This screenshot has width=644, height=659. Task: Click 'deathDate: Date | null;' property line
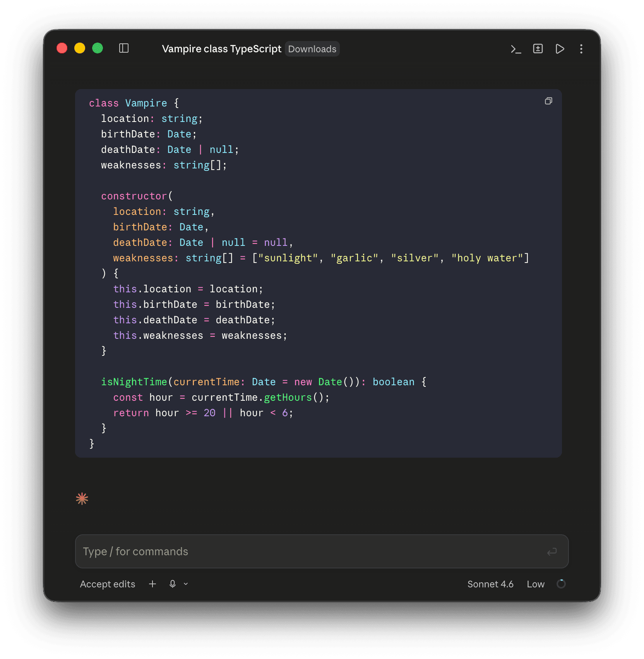[x=170, y=149]
